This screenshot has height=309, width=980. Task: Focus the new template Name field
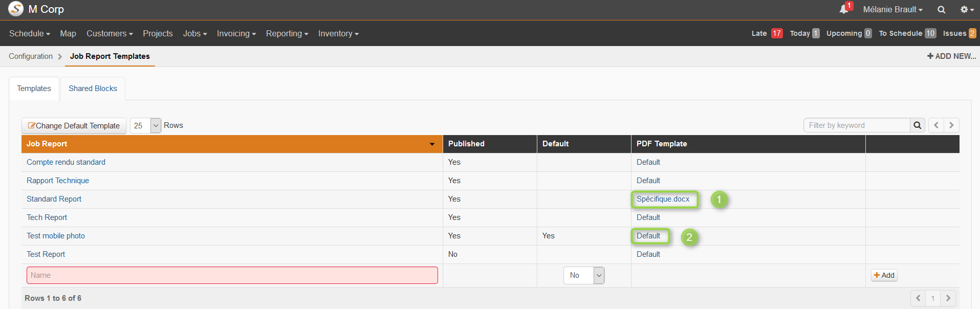232,275
